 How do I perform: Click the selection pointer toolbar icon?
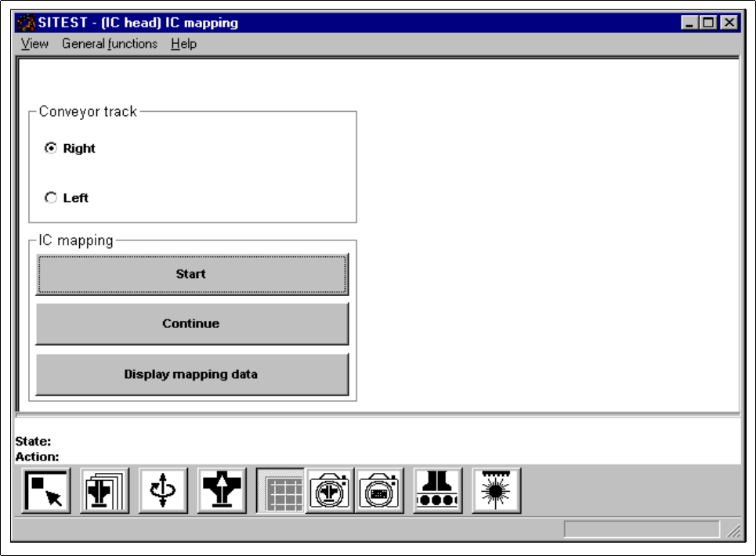point(46,490)
